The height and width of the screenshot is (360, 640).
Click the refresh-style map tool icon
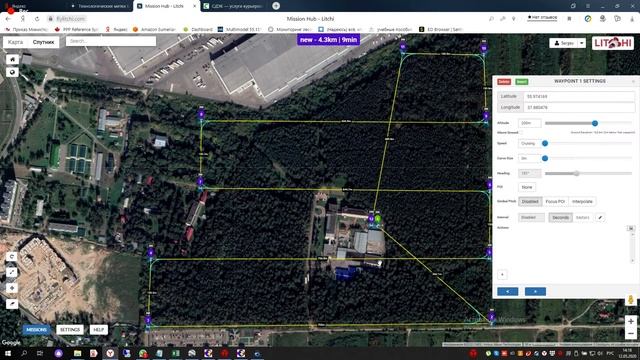pos(12,256)
